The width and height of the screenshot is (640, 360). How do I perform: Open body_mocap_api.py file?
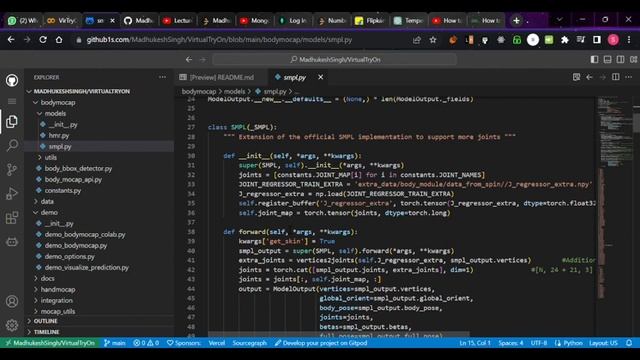click(73, 180)
